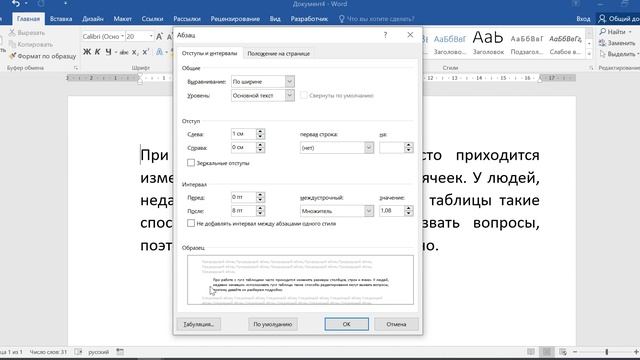The height and width of the screenshot is (360, 640).
Task: Click OK in the Абзац dialog
Action: tap(347, 324)
